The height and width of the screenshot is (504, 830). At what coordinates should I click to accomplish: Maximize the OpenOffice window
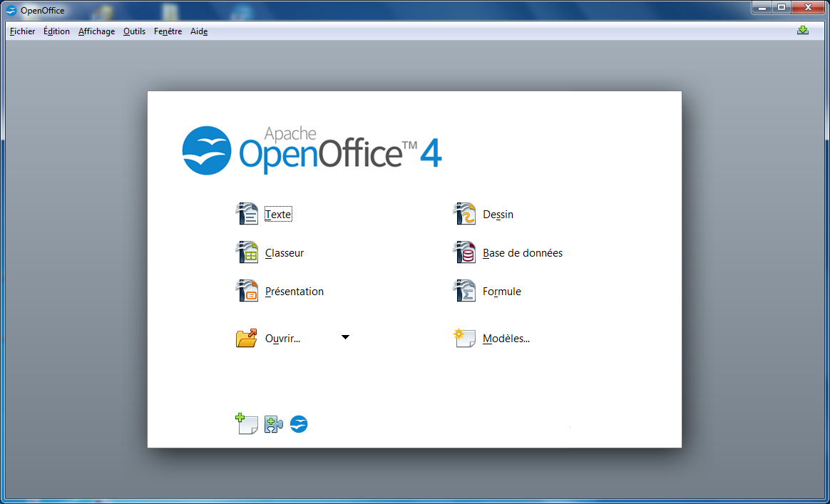pos(781,7)
